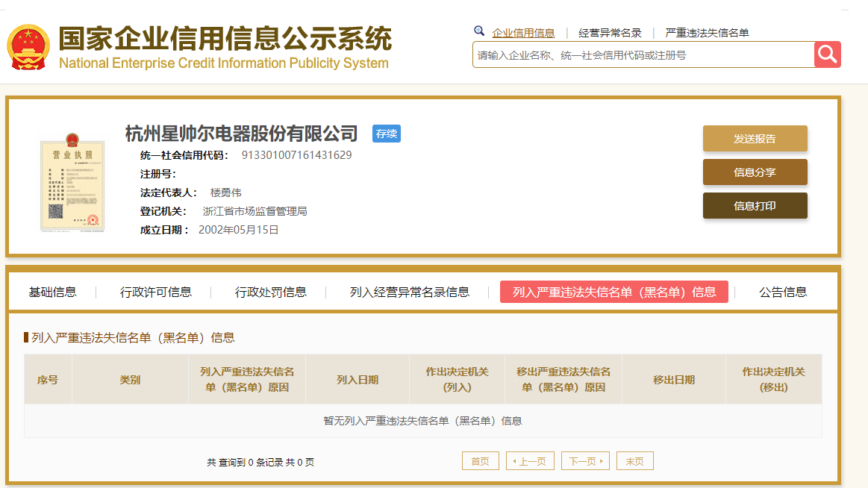Click the 列入严重违法失信名单（黑名单）信息 section heading
This screenshot has height=488, width=868.
point(133,337)
